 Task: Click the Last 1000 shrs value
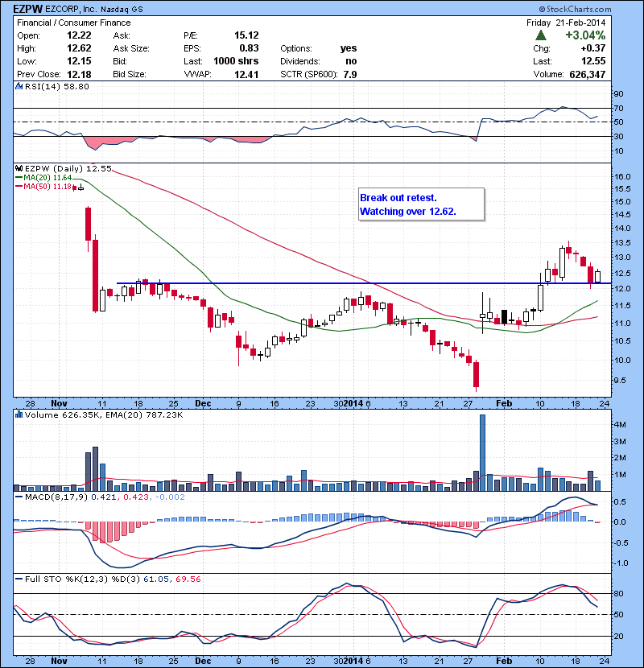236,61
